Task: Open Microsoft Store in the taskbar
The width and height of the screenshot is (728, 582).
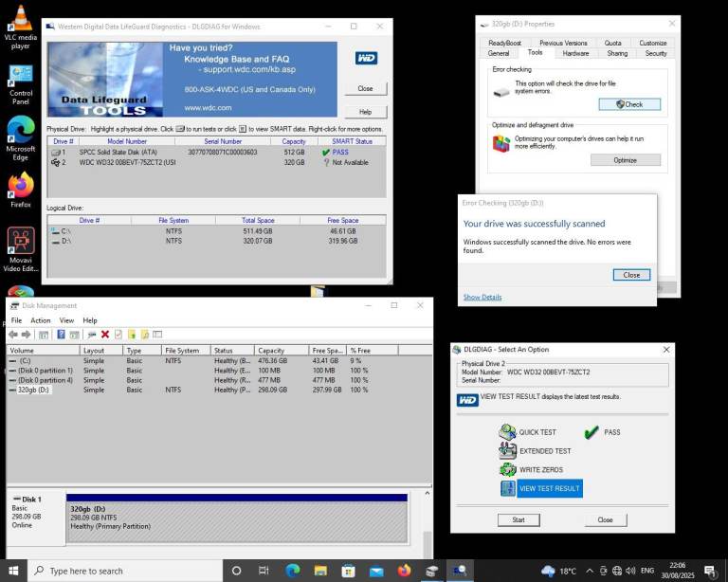Action: (x=350, y=571)
